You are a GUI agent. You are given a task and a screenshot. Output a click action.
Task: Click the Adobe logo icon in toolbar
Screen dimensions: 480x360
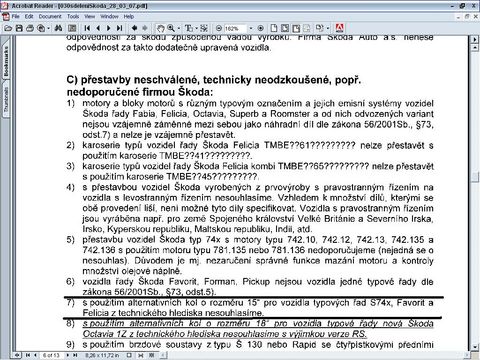(x=340, y=28)
